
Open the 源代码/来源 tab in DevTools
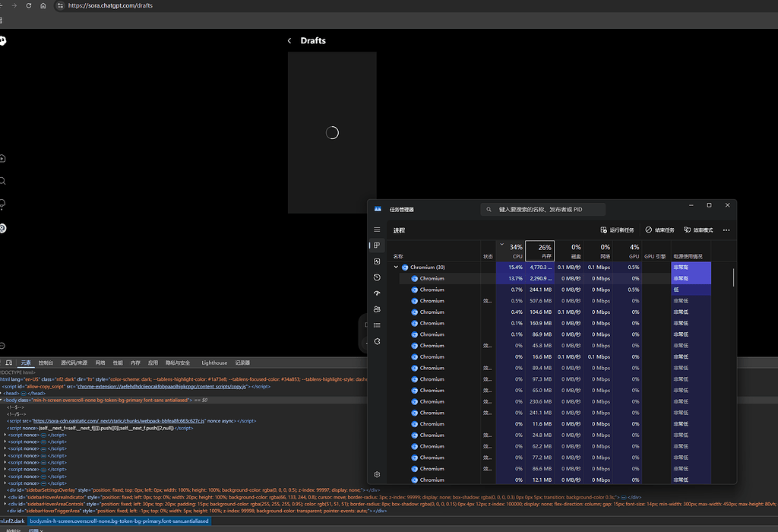click(74, 363)
